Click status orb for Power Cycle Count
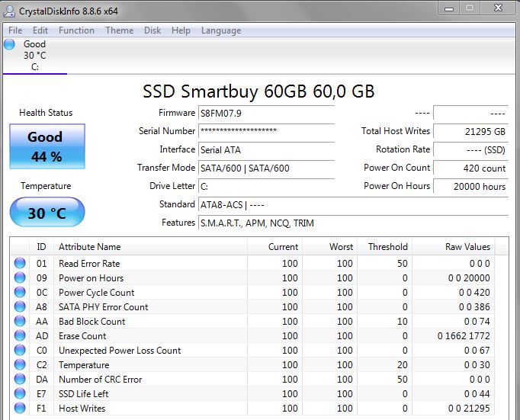520x420 pixels. click(x=20, y=292)
